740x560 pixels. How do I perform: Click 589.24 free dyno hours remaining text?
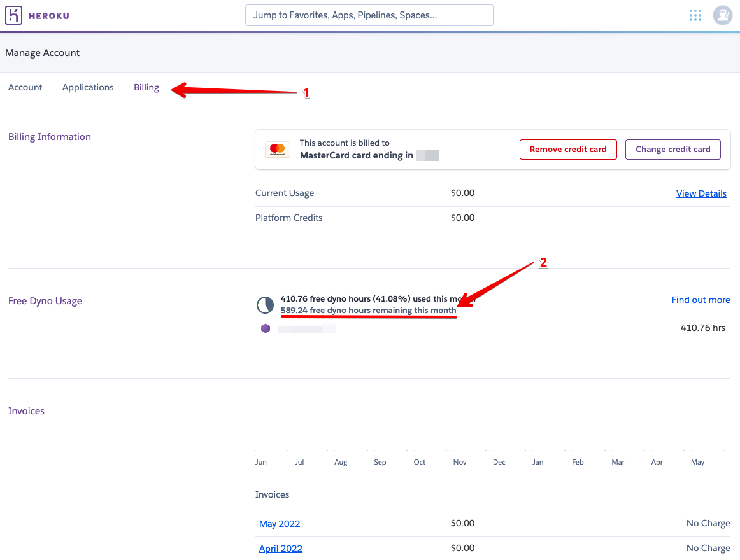(369, 311)
